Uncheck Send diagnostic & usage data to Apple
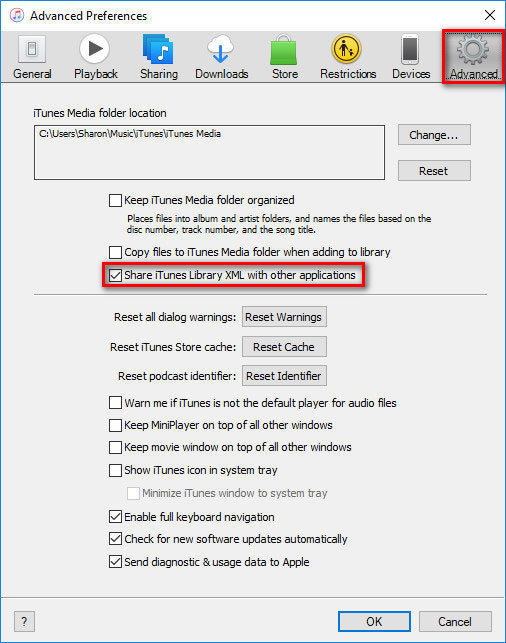Screen dimensions: 506x643 click(115, 561)
